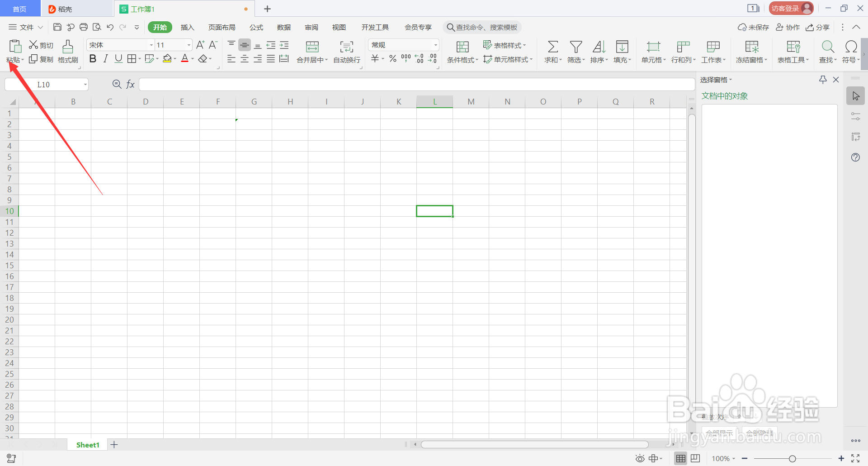Click the Increase font size icon

click(x=200, y=45)
